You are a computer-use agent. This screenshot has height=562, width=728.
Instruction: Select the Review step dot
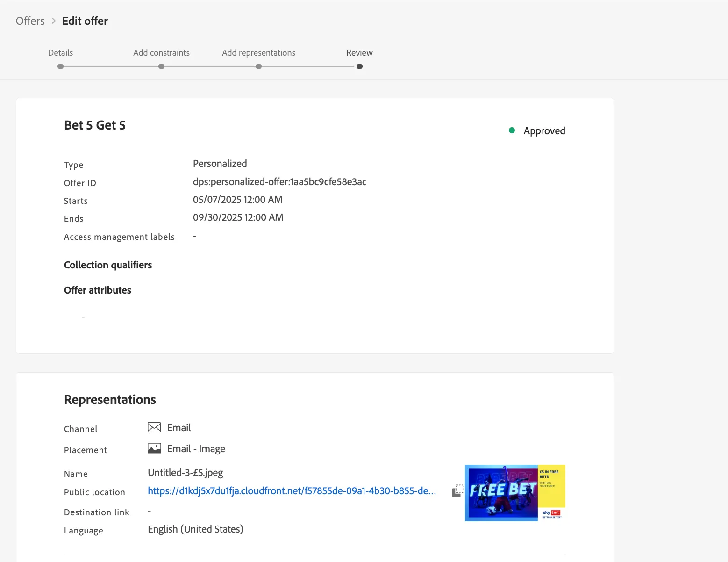(359, 66)
